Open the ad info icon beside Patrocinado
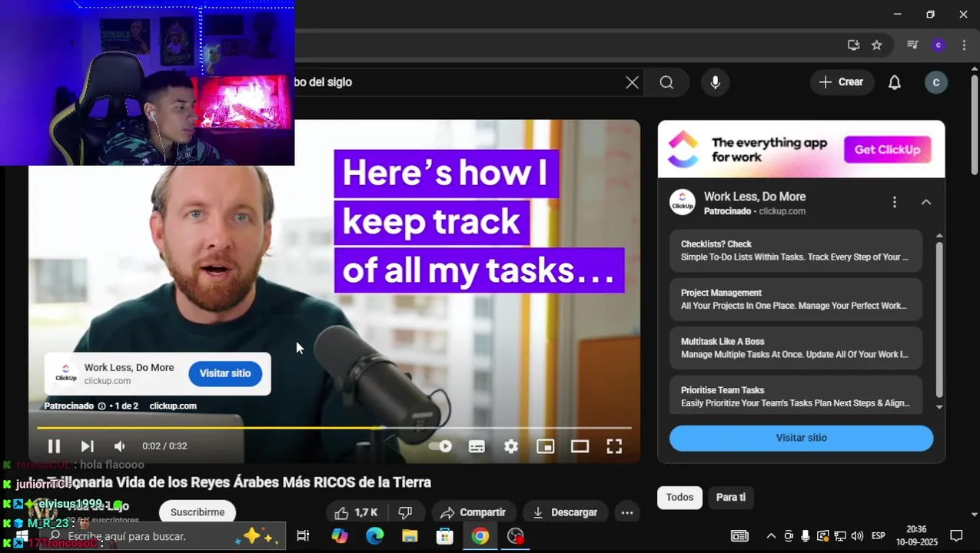 pos(101,406)
